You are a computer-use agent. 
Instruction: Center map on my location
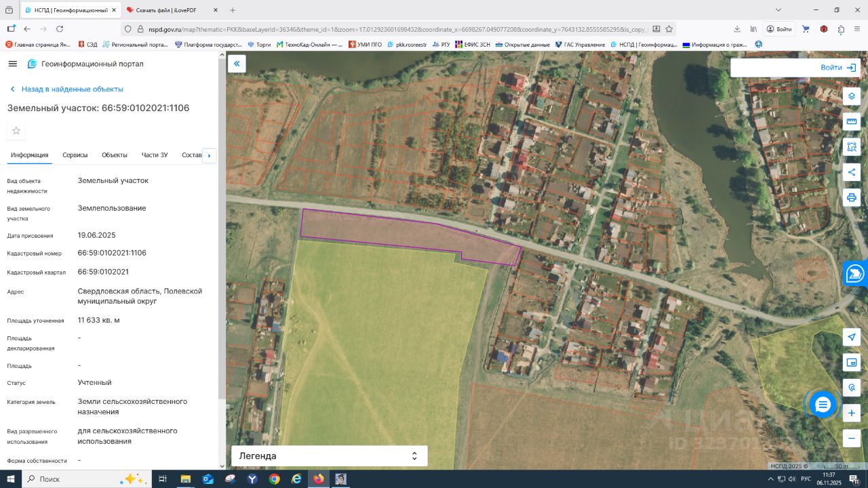pyautogui.click(x=852, y=338)
